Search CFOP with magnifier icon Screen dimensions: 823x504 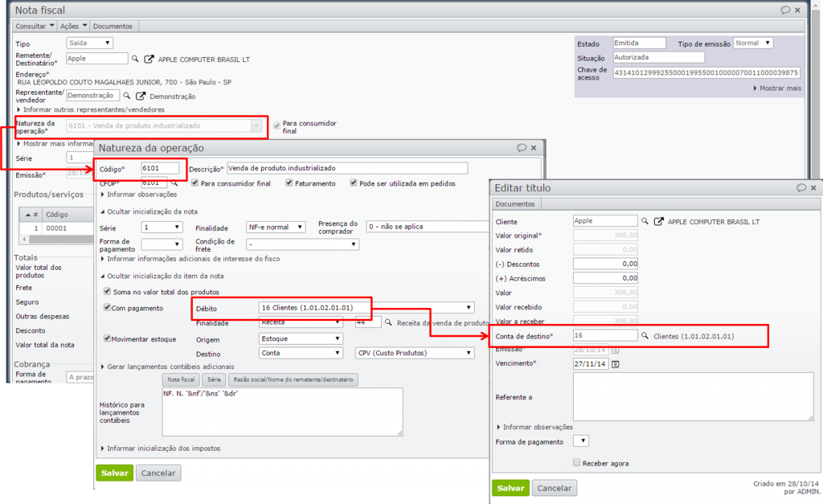(174, 183)
